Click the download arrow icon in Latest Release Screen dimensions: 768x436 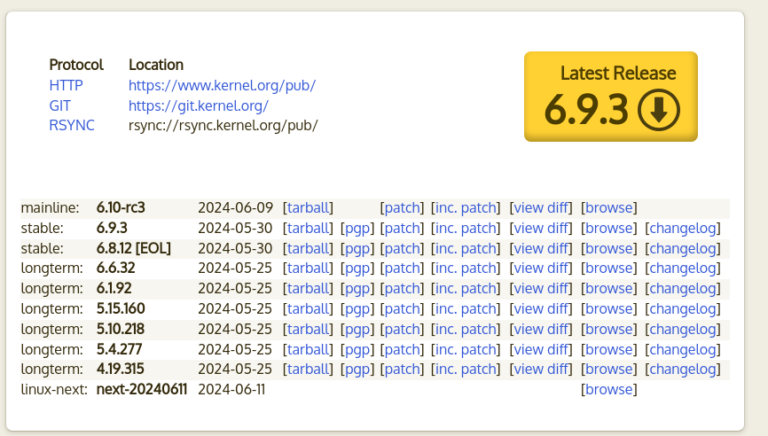[659, 109]
